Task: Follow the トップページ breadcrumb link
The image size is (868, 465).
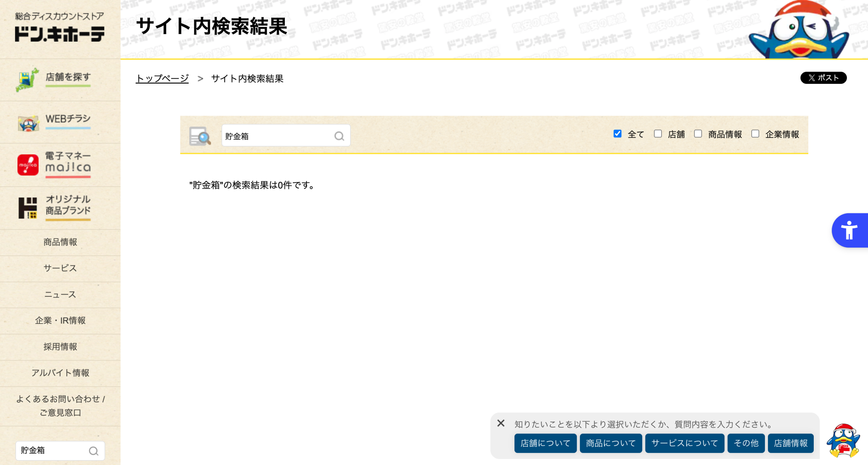Action: (162, 78)
